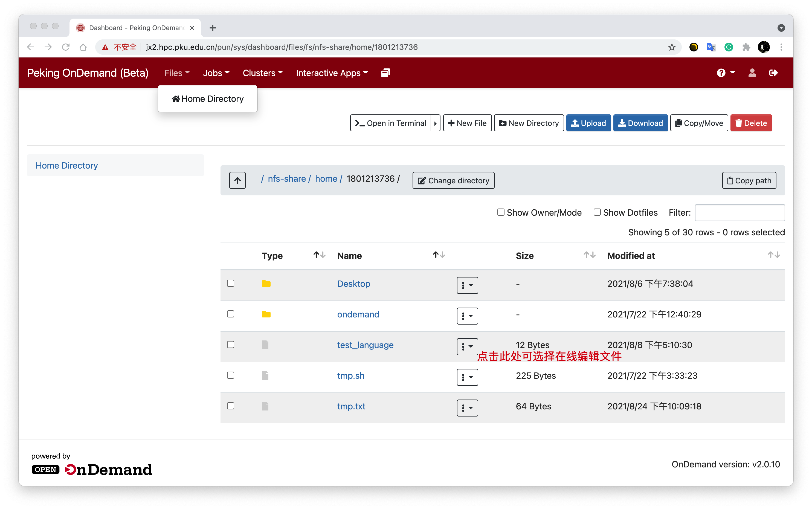Viewport: 812px width, 509px height.
Task: Select the Desktop row checkbox
Action: click(231, 283)
